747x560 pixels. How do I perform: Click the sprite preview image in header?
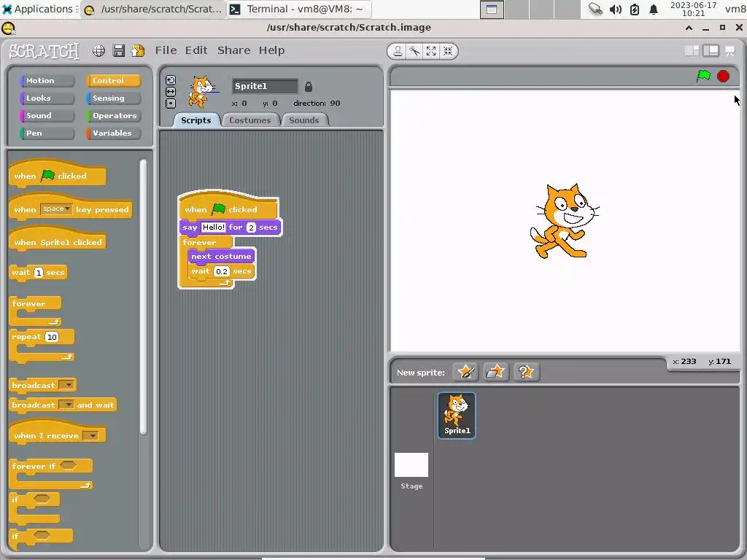[203, 91]
